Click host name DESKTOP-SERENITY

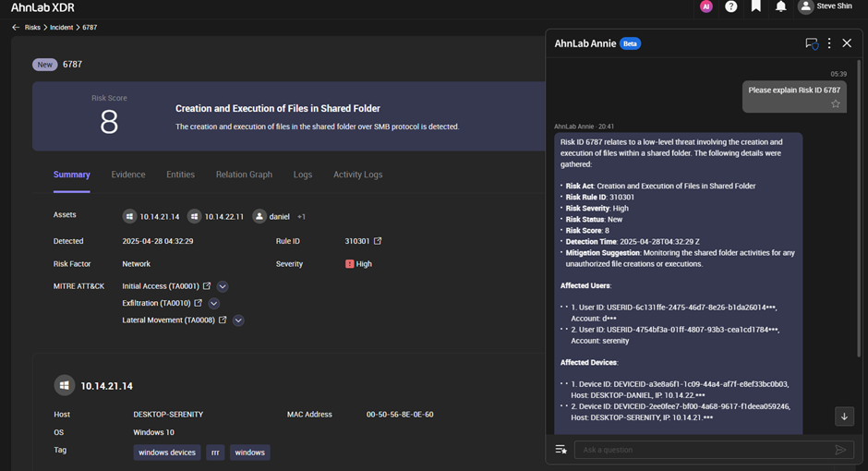click(168, 414)
